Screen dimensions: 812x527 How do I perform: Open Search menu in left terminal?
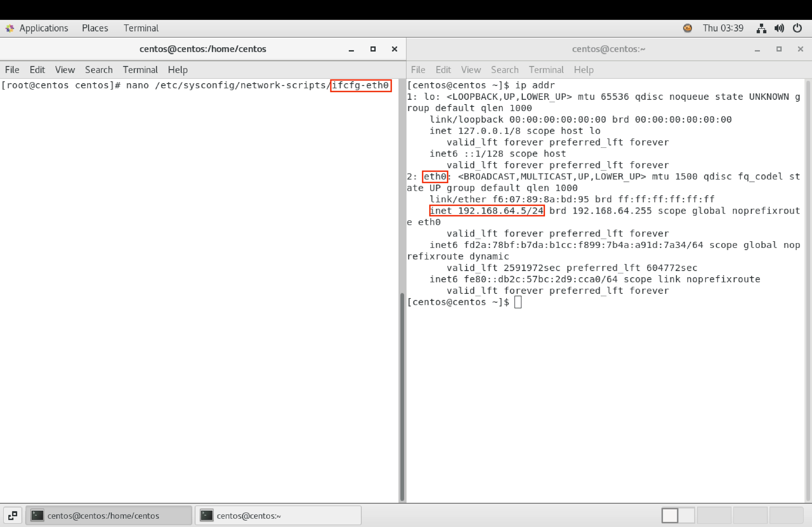point(99,70)
